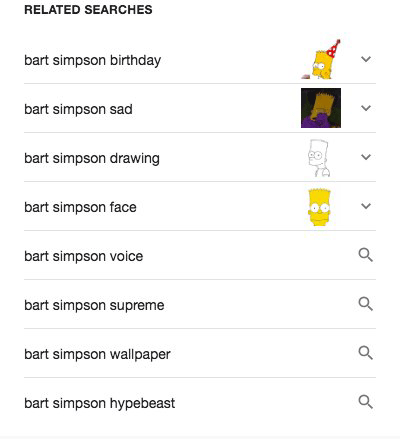Open the outline sketch Bart thumbnail

tap(319, 157)
